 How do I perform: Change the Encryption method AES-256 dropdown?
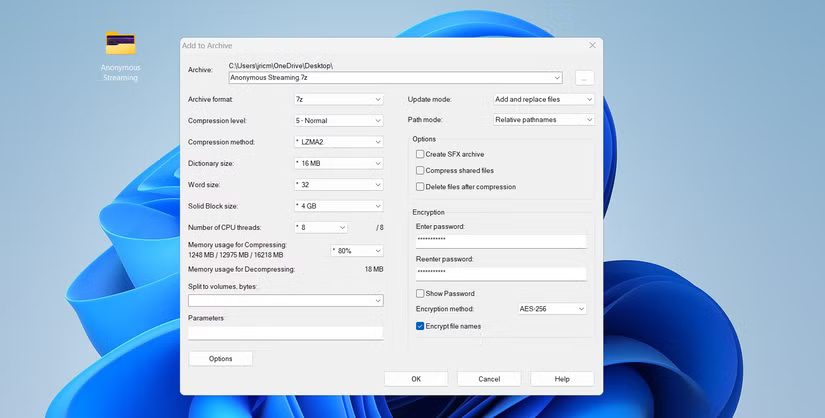tap(551, 309)
